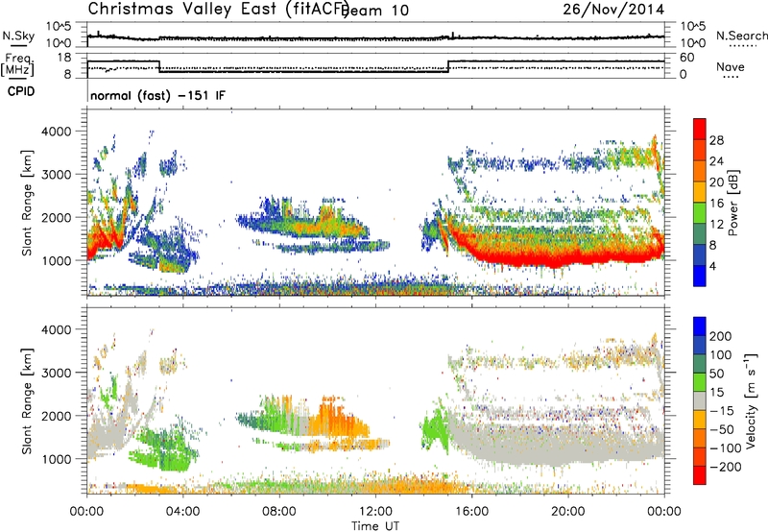Click the '20:00' time axis label
The height and width of the screenshot is (532, 768).
[x=568, y=512]
